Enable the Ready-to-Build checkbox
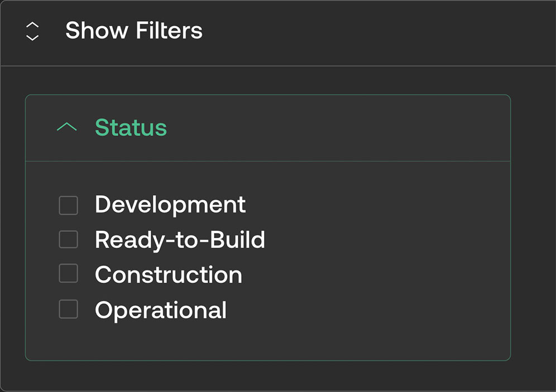The width and height of the screenshot is (556, 392). coord(68,239)
